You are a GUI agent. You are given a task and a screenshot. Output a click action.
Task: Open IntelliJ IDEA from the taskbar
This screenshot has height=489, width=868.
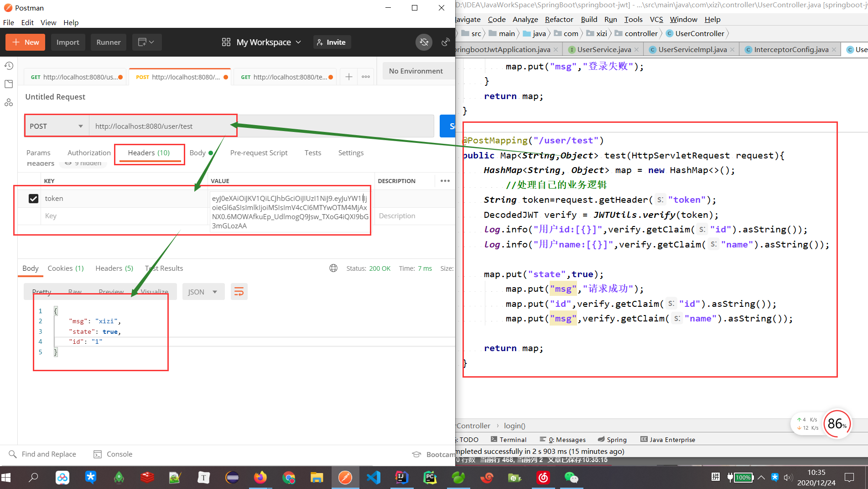click(x=401, y=478)
